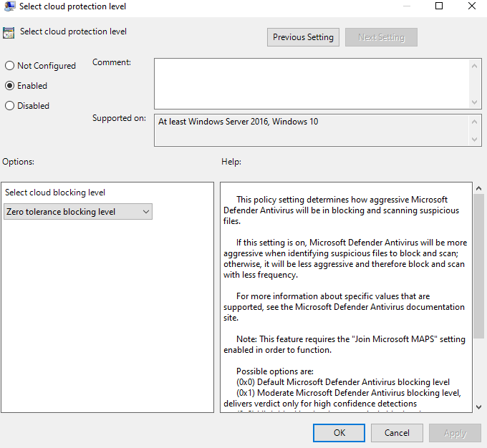The height and width of the screenshot is (448, 487).
Task: Close the Select cloud protection level dialog
Action: (472, 6)
